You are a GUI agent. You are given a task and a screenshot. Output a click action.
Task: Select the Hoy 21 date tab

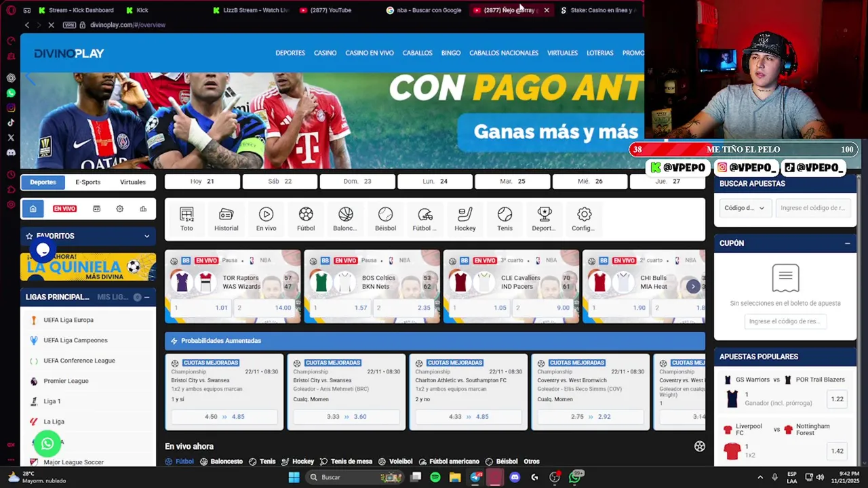click(x=202, y=181)
